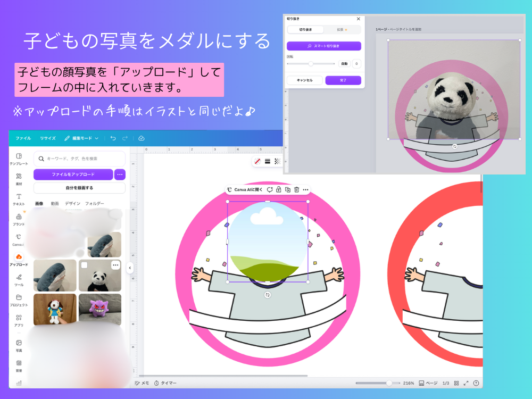The width and height of the screenshot is (532, 399).
Task: Adjust the 回転 rotation slider
Action: coord(311,64)
